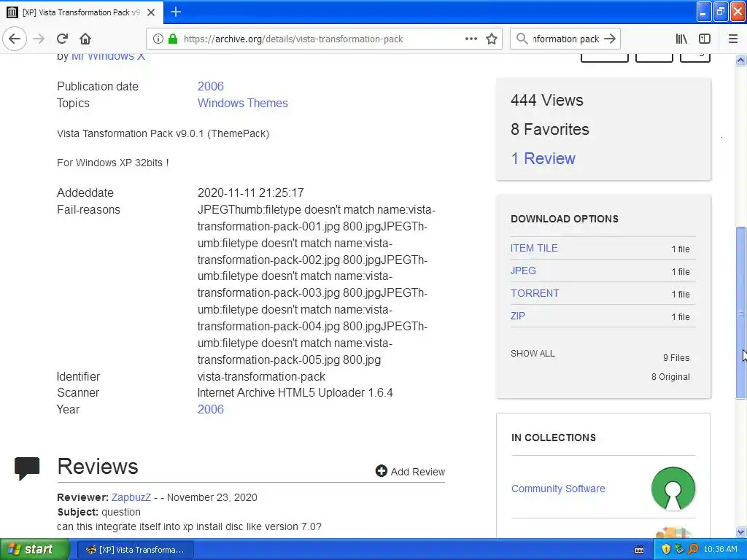Viewport: 747px width, 560px height.
Task: Open page actions three-dots menu
Action: click(x=471, y=39)
